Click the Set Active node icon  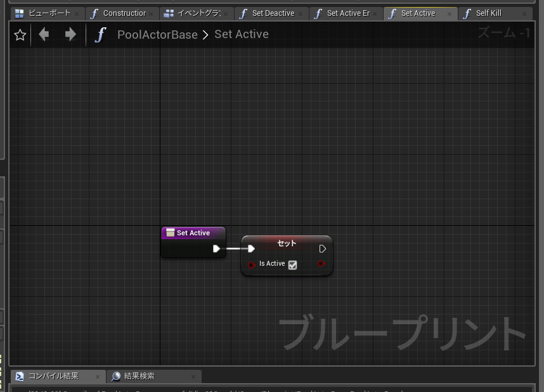(x=170, y=233)
